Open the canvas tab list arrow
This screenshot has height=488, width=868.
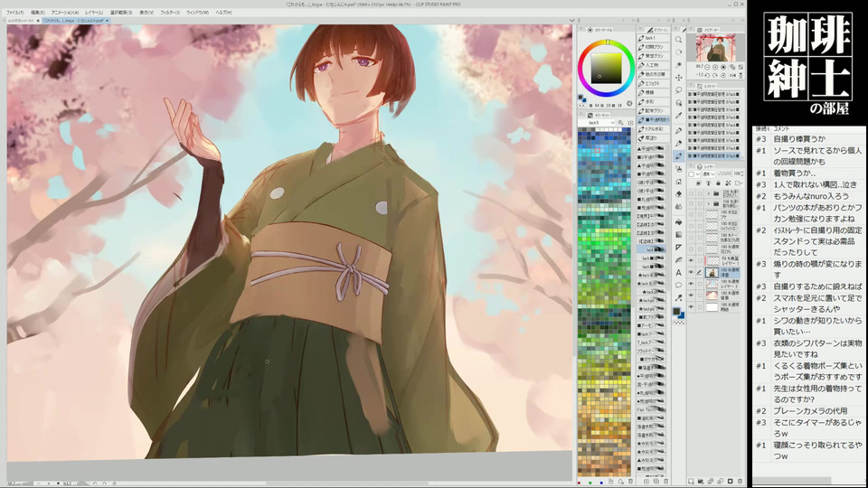click(x=571, y=21)
